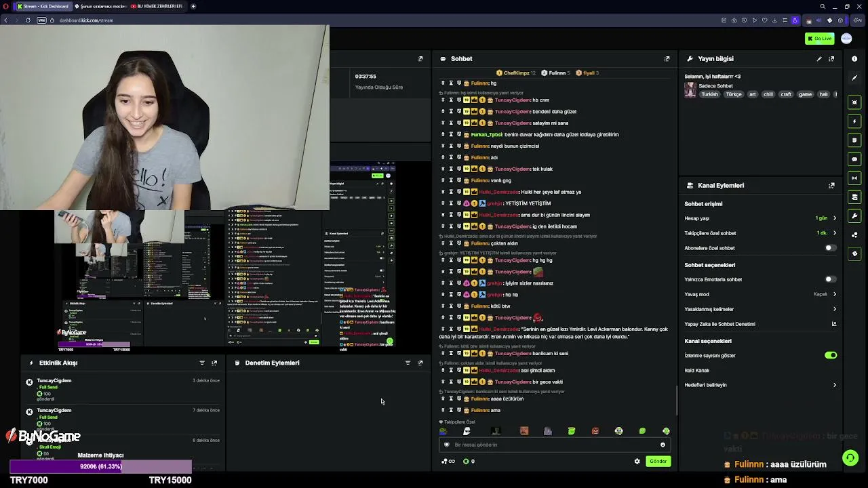Click the browser address bar URL
The height and width of the screenshot is (488, 868).
pos(86,20)
